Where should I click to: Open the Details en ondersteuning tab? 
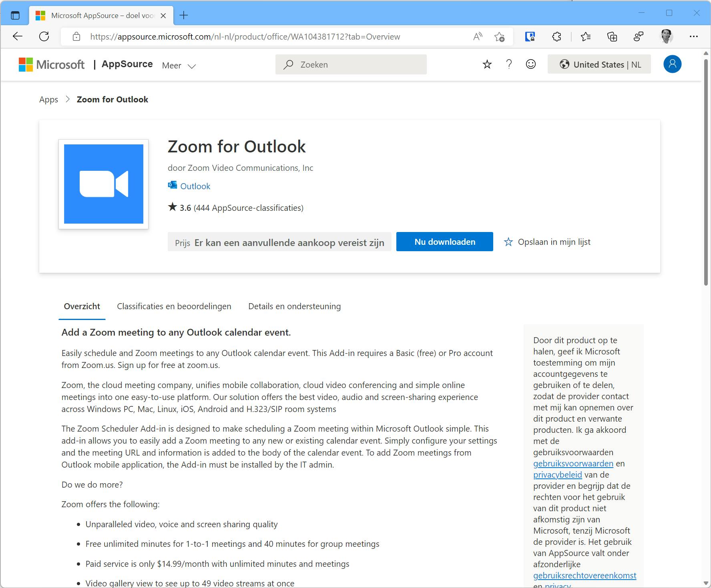[x=295, y=306]
